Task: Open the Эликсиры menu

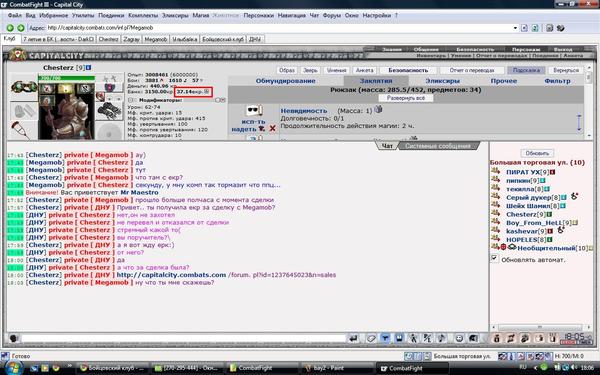Action: pos(175,16)
